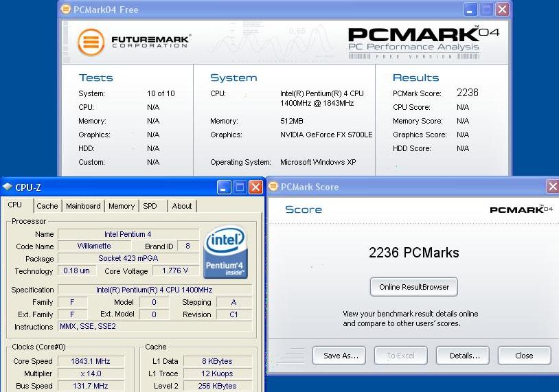Click the 2236 PCMarks score text
Image resolution: width=559 pixels, height=392 pixels.
(x=414, y=253)
